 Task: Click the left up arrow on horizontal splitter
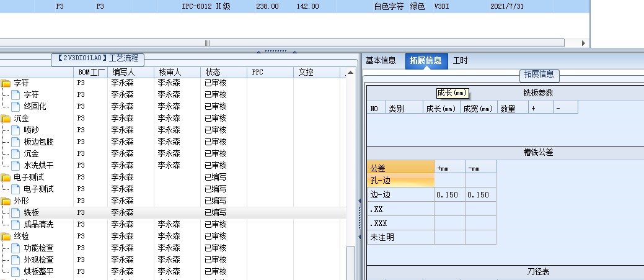258,52
